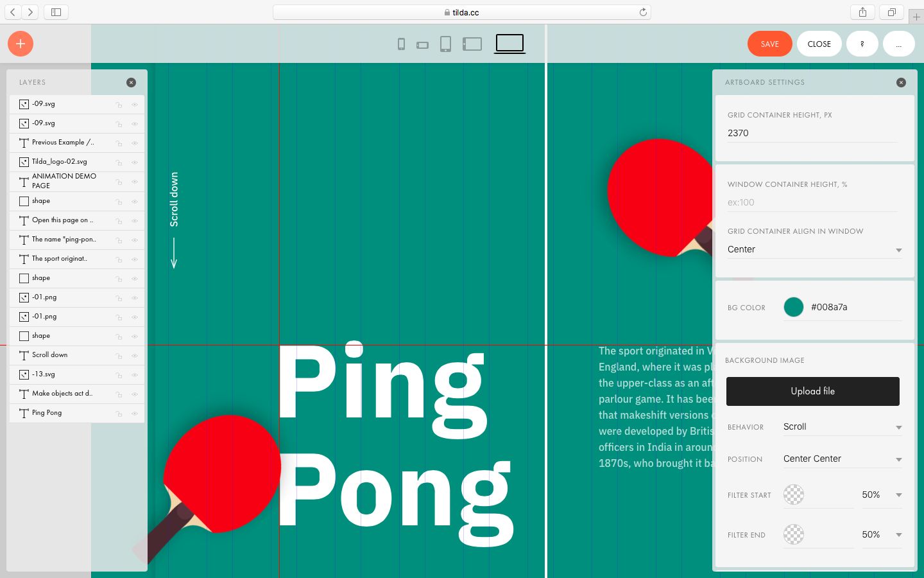
Task: Select the ANIMATION DEMO PAGE layer
Action: coord(64,181)
